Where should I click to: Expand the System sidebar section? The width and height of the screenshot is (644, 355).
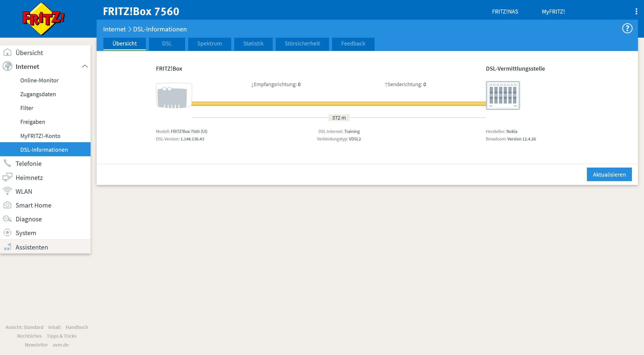[26, 233]
